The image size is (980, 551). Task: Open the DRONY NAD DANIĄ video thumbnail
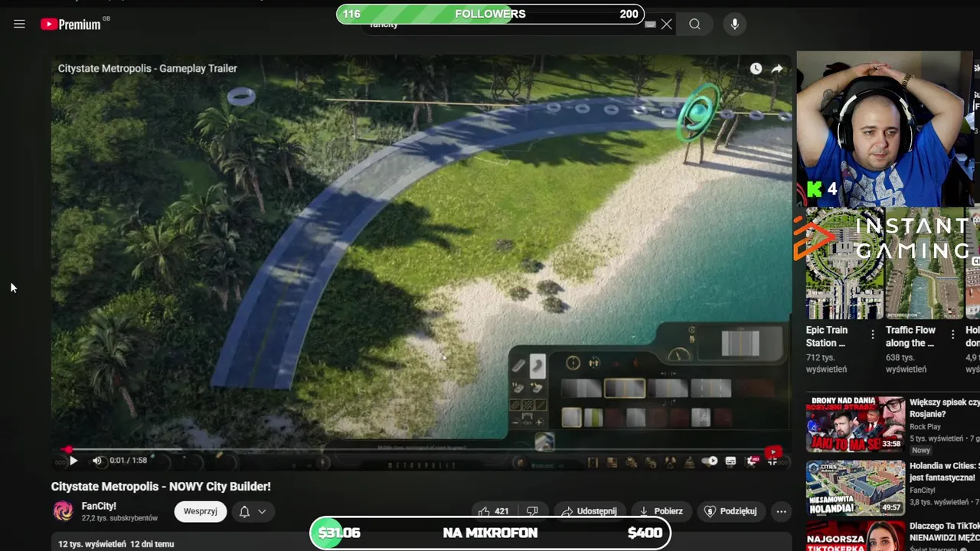pyautogui.click(x=855, y=424)
